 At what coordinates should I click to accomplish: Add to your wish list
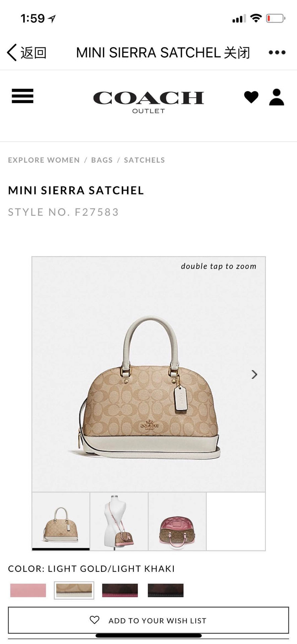click(x=148, y=620)
